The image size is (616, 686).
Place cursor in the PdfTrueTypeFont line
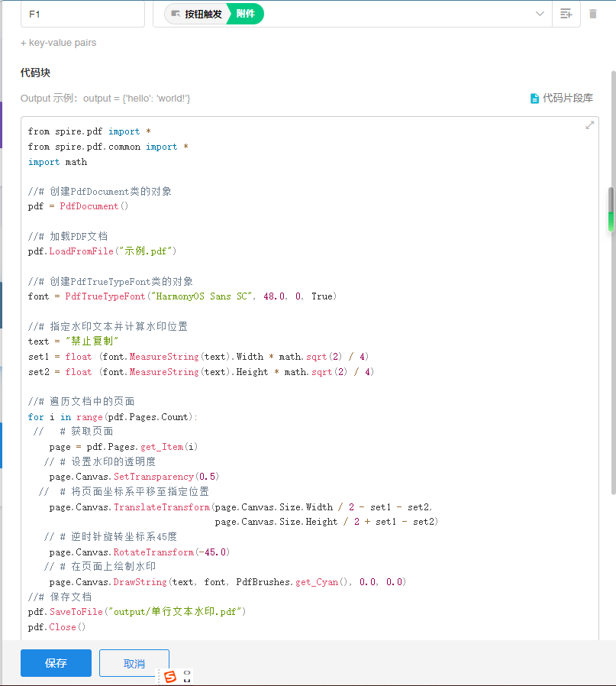(182, 296)
